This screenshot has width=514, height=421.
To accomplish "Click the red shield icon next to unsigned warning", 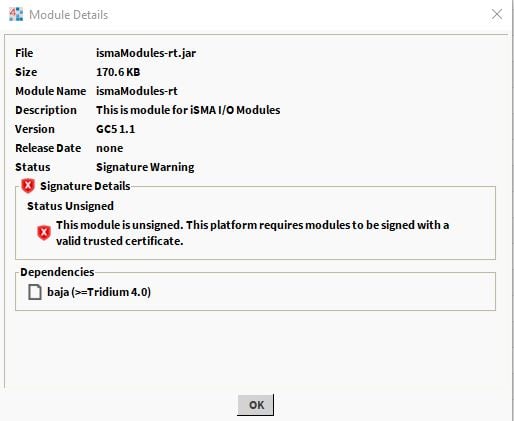I will coord(44,233).
